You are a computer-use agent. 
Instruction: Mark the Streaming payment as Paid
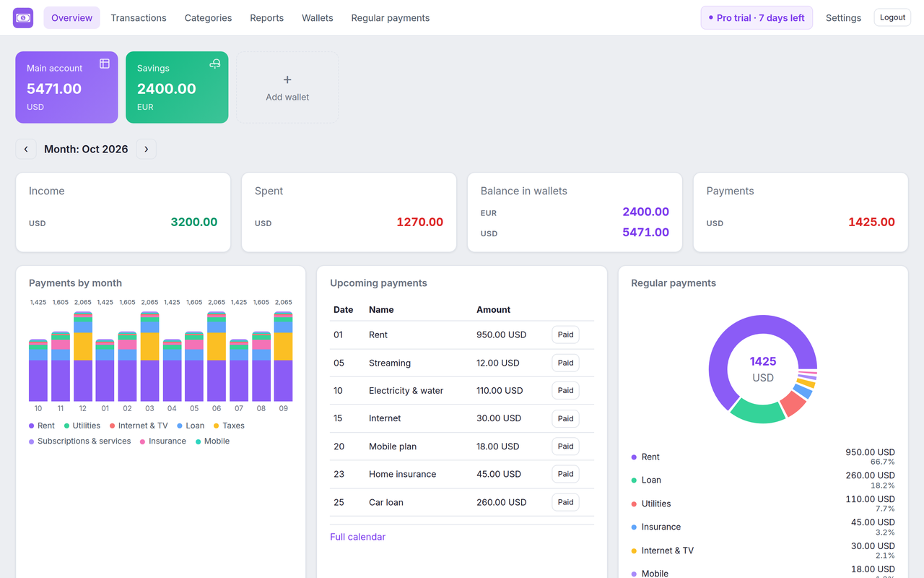(565, 363)
